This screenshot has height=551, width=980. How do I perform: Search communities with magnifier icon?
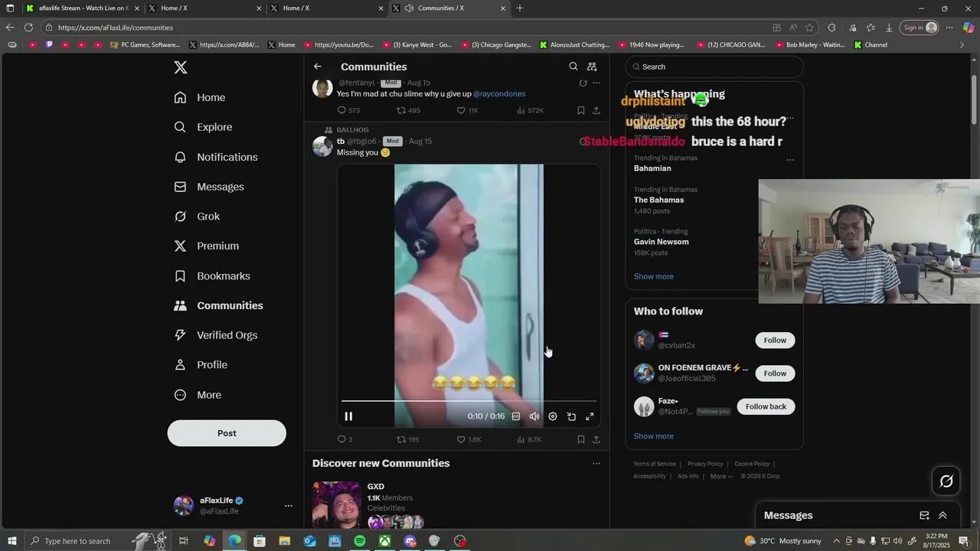(x=573, y=67)
